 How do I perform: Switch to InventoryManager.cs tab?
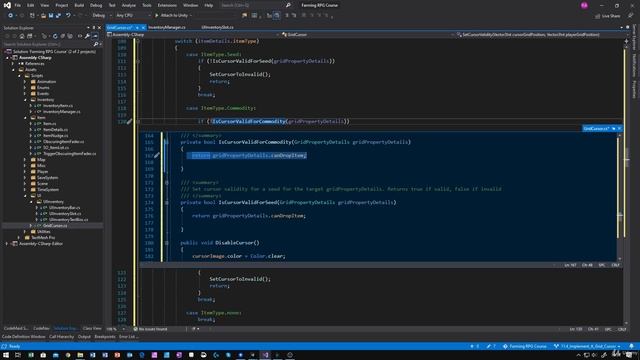167,27
